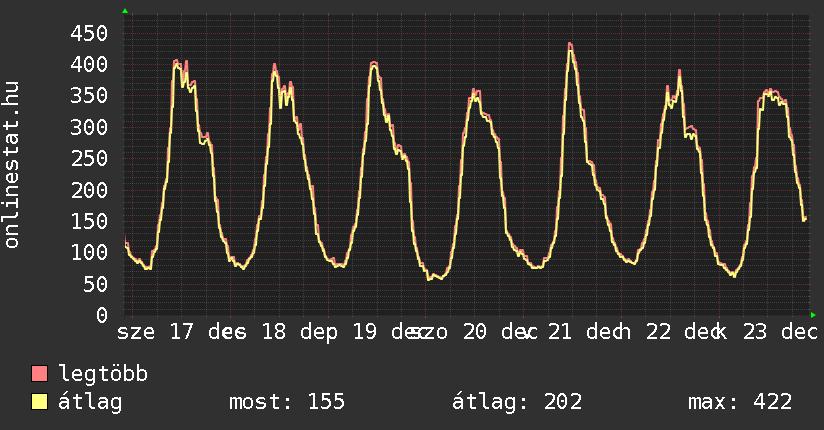Click the 'átlag: 202' statistic
This screenshot has width=824, height=430.
[x=517, y=402]
